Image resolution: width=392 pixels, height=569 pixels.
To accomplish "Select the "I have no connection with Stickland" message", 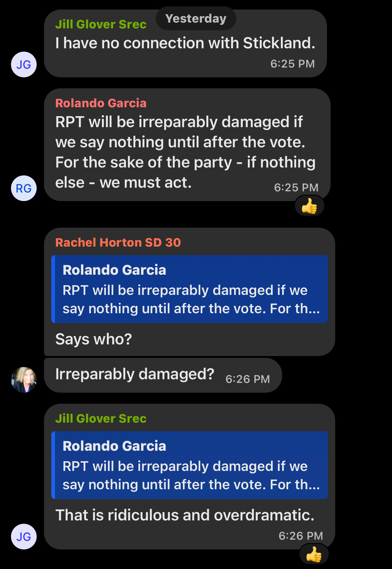I will click(185, 43).
